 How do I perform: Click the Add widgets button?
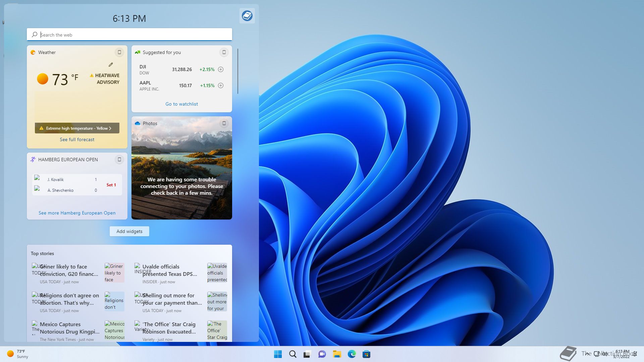point(129,231)
